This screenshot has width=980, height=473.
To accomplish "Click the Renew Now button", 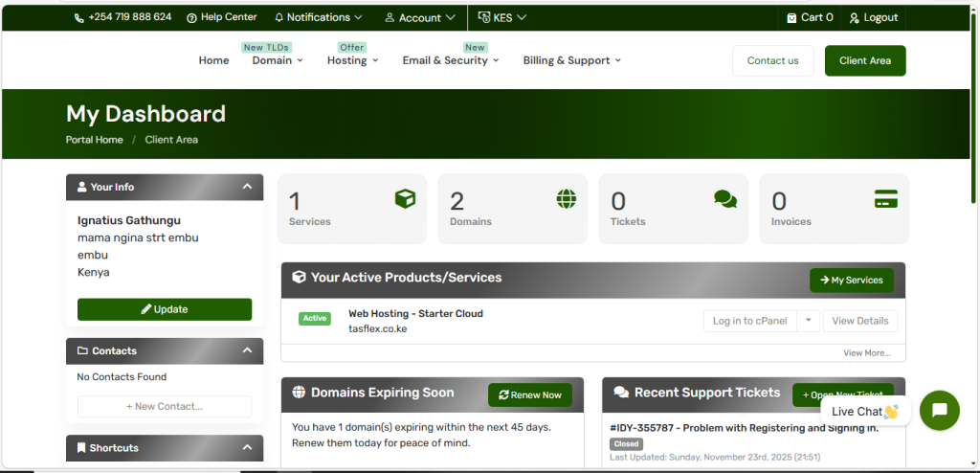I will tap(530, 394).
